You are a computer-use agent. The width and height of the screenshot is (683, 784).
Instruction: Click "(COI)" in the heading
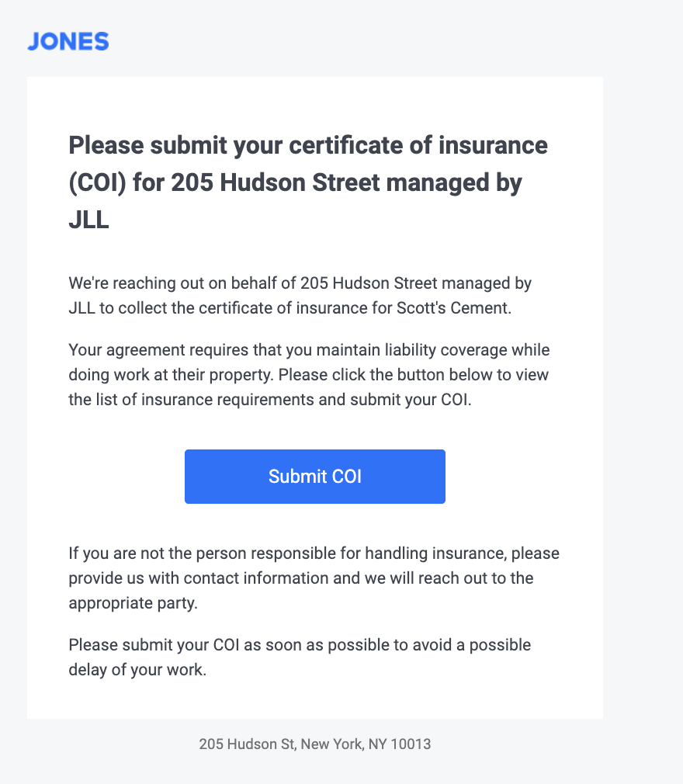coord(98,183)
